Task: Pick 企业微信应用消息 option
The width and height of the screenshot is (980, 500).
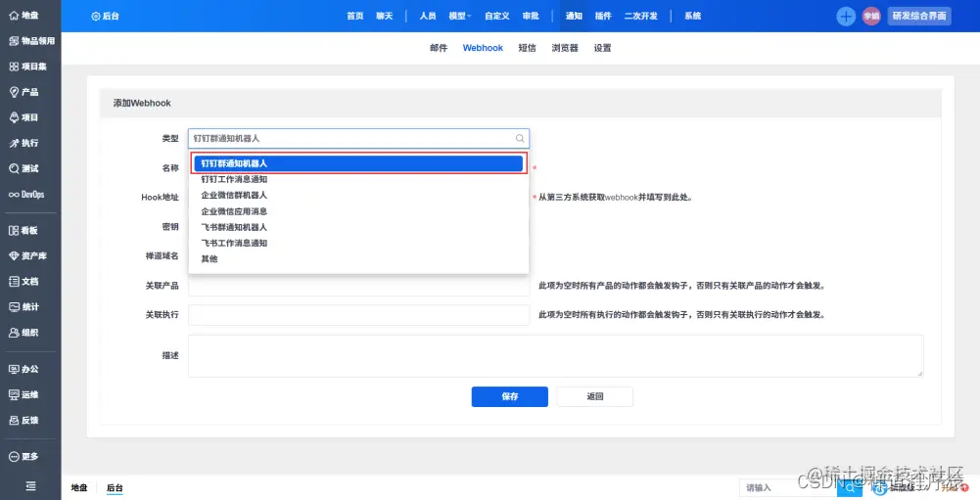Action: 358,211
